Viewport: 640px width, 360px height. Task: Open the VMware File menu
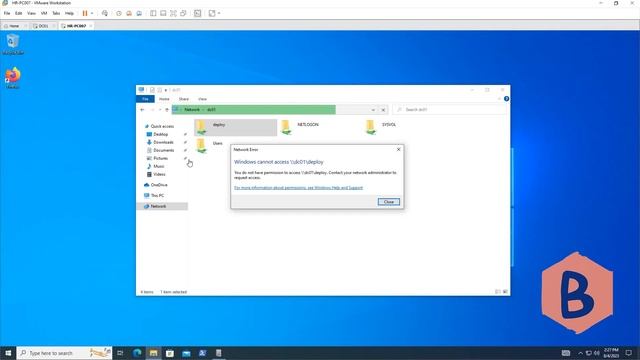pos(7,13)
